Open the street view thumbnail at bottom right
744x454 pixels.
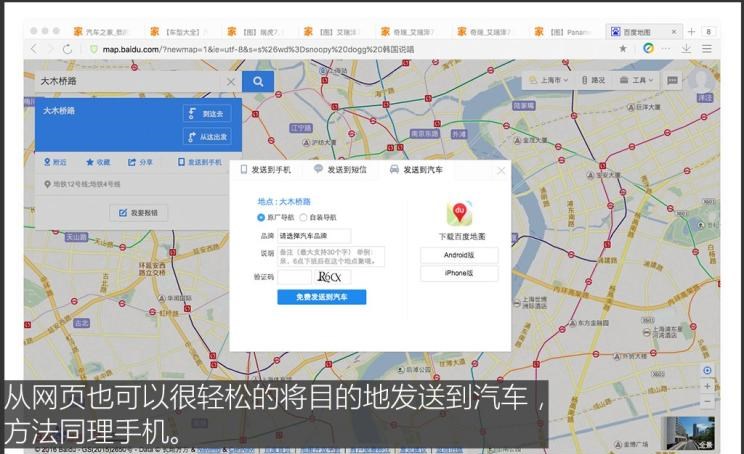tap(690, 433)
